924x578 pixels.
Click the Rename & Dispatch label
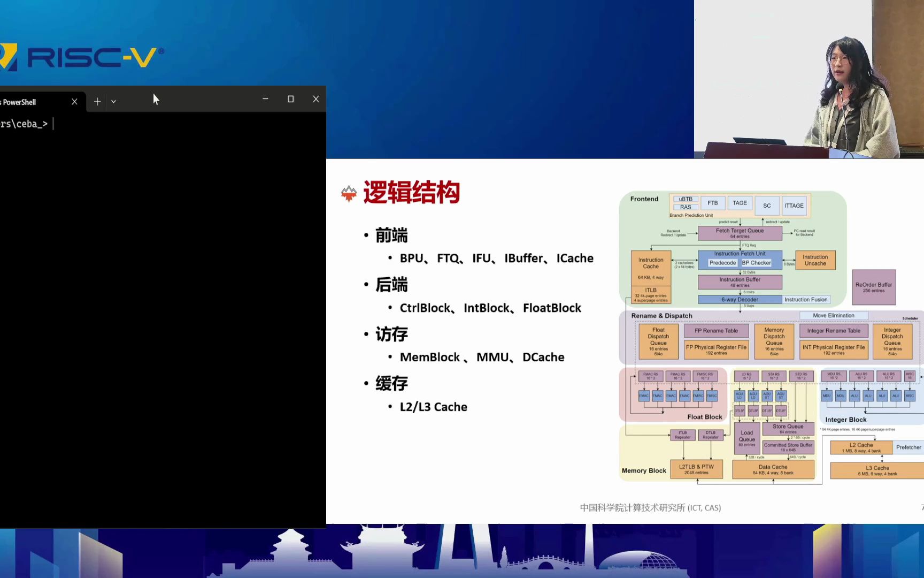pos(662,316)
